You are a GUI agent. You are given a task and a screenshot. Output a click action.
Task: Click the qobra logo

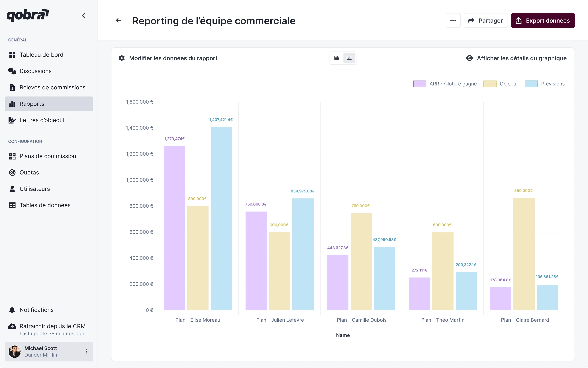coord(27,15)
